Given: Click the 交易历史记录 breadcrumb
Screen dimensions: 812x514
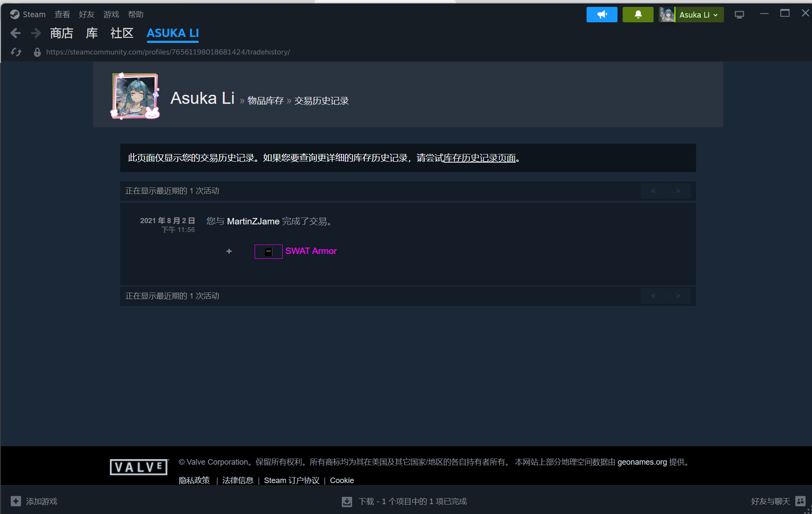Looking at the screenshot, I should (x=322, y=101).
